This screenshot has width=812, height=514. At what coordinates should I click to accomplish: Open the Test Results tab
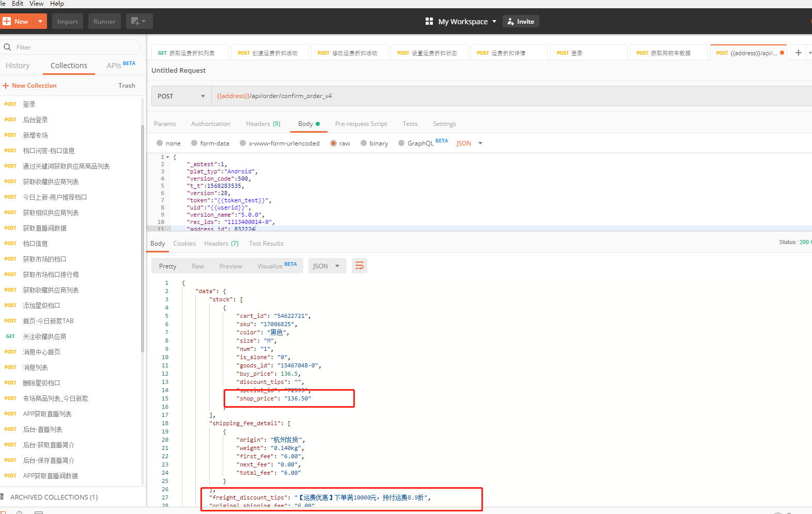(x=266, y=244)
